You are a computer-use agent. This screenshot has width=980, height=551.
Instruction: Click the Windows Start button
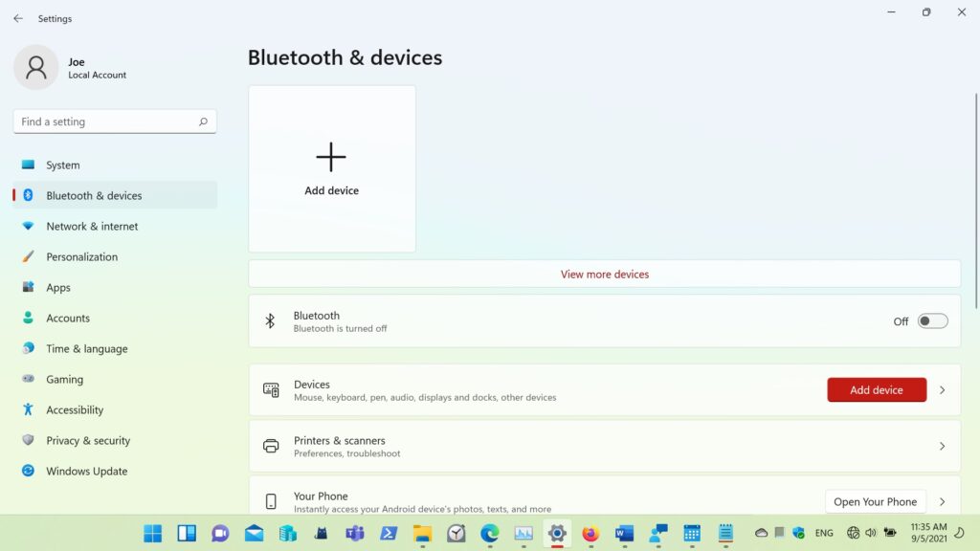click(153, 533)
